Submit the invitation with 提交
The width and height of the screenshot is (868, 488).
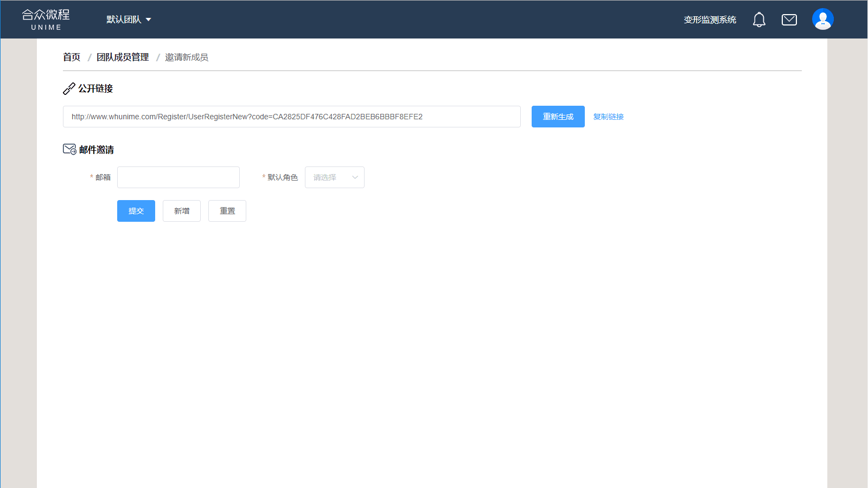click(136, 211)
